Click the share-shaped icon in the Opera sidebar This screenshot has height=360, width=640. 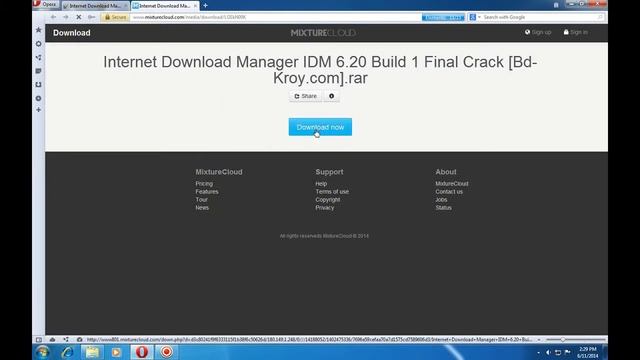click(38, 58)
